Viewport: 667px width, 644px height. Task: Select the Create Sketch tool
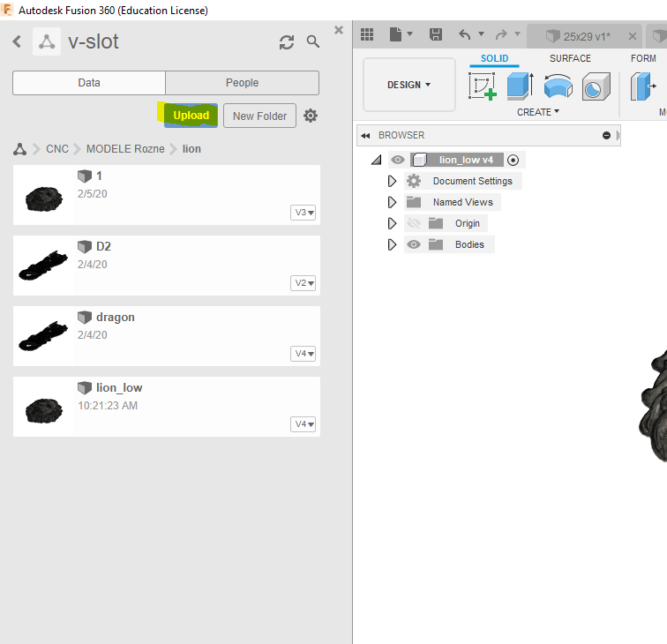pyautogui.click(x=483, y=86)
